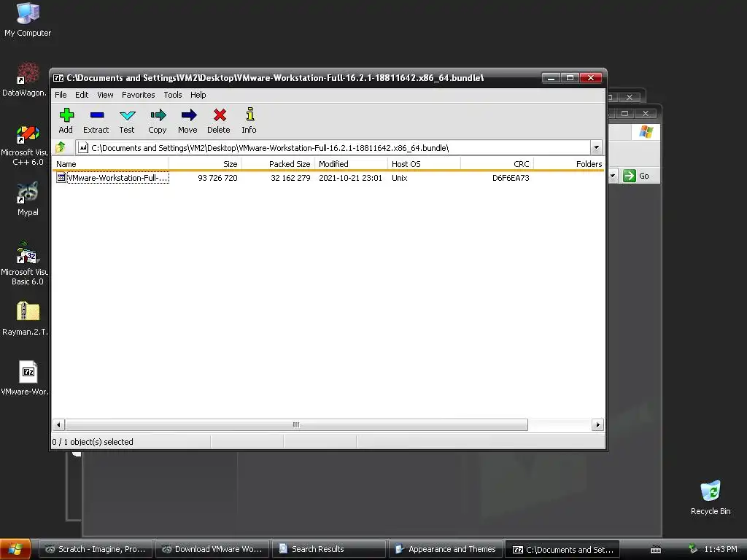Click 7-Zip C:\Documents taskbar button
The image size is (747, 560).
pyautogui.click(x=562, y=550)
